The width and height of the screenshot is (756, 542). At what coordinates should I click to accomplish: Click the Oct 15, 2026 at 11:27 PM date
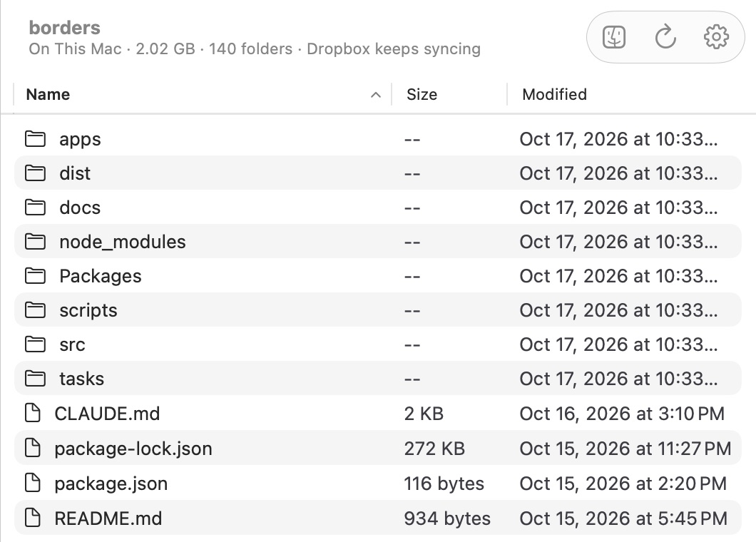(x=625, y=449)
